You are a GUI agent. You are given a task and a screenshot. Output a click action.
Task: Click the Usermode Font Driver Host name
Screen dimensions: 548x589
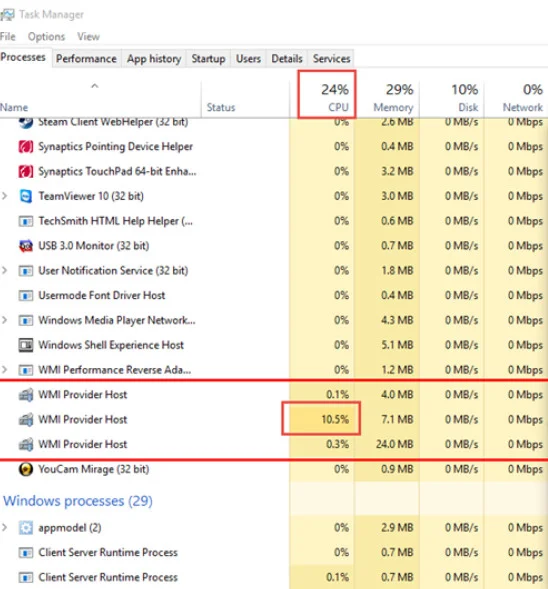(x=101, y=296)
